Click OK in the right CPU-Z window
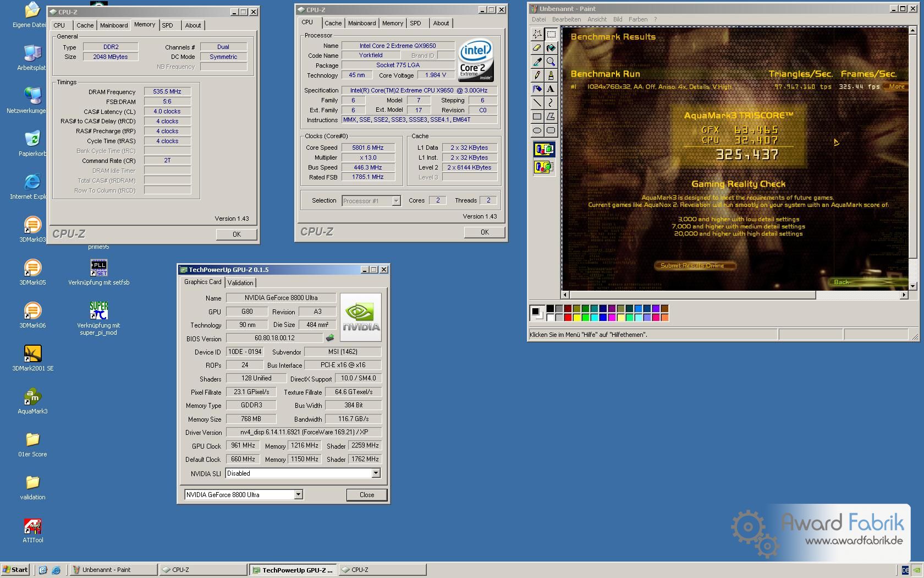The image size is (924, 578). (x=485, y=232)
